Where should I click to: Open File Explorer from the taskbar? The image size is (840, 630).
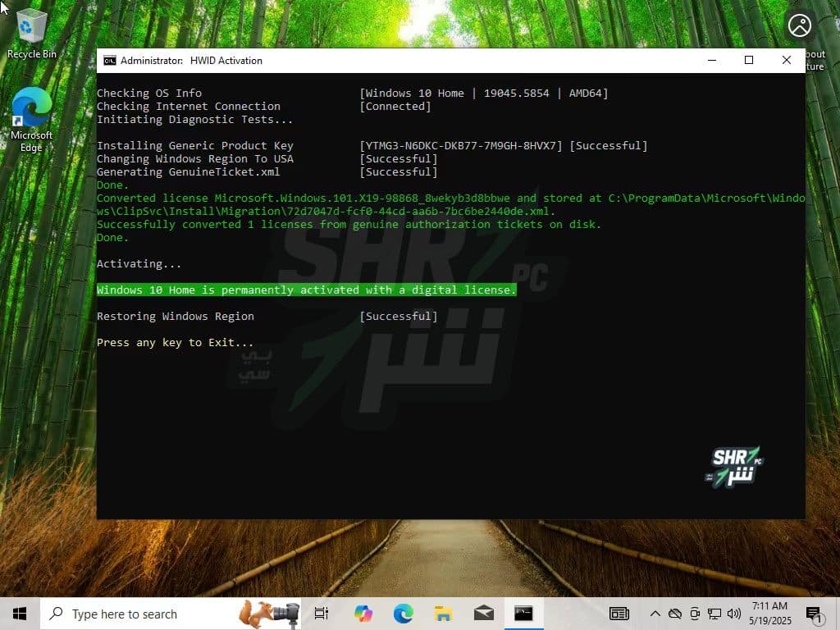[443, 614]
